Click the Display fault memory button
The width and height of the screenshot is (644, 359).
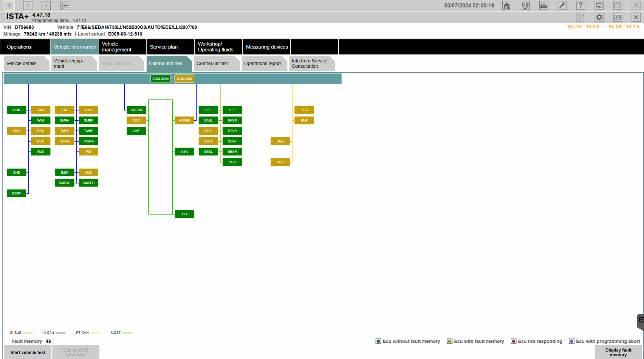click(618, 352)
